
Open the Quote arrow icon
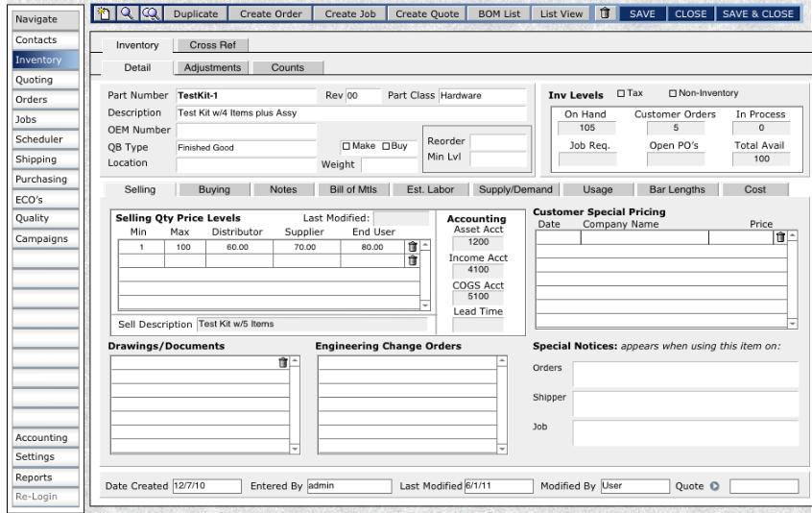[x=715, y=486]
